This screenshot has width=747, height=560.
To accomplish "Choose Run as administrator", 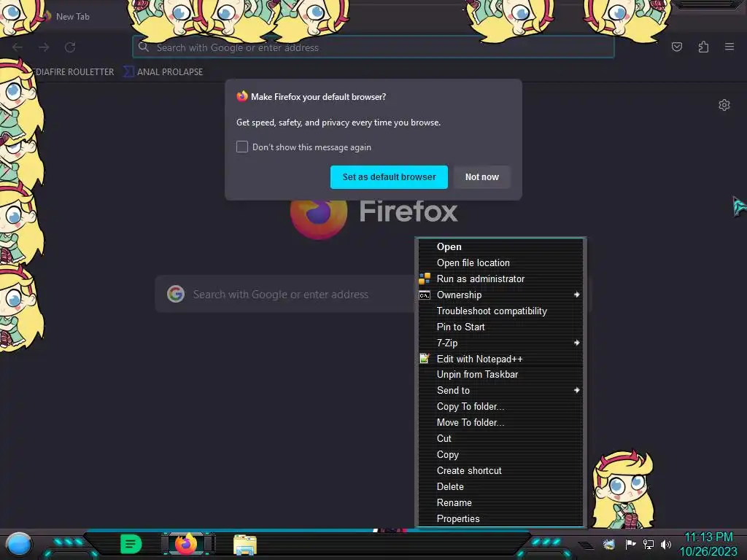I will point(500,279).
